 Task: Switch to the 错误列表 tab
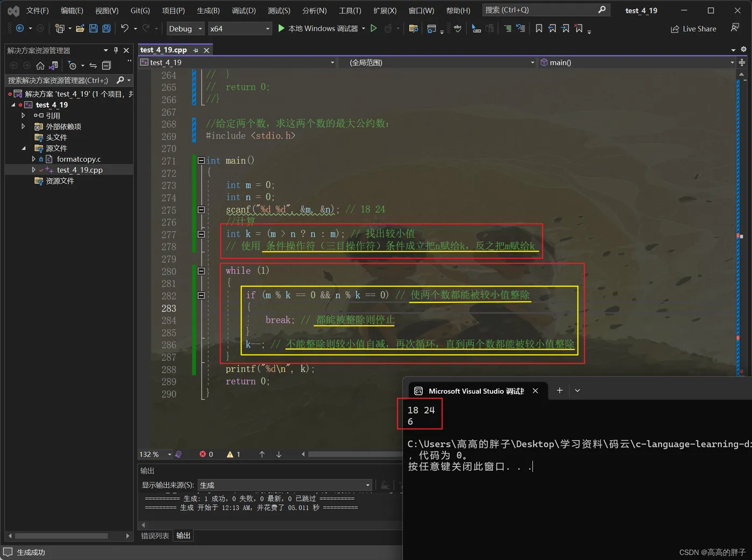tap(155, 536)
